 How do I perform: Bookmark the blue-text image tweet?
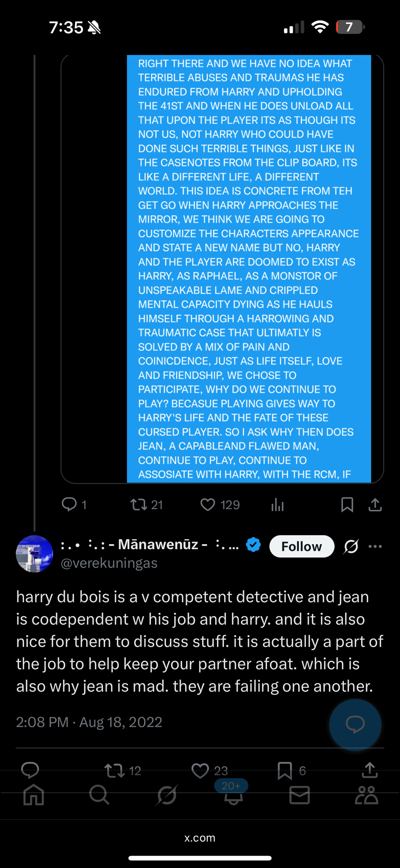tap(347, 504)
